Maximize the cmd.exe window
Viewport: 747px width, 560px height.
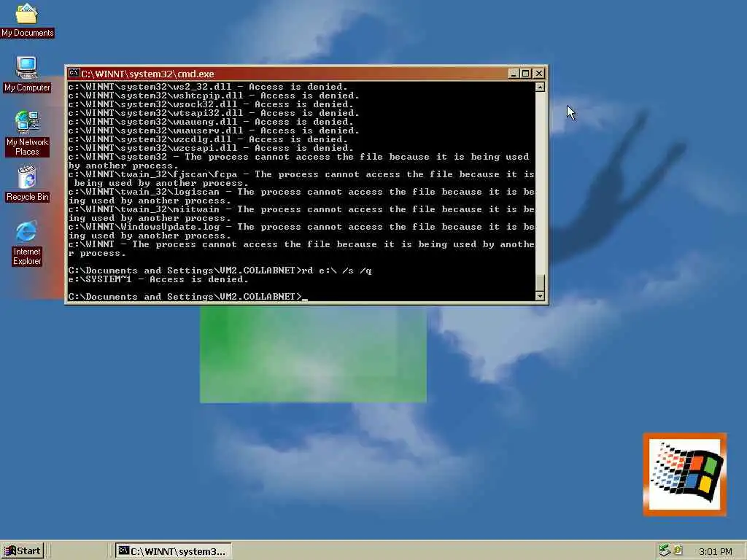(525, 74)
